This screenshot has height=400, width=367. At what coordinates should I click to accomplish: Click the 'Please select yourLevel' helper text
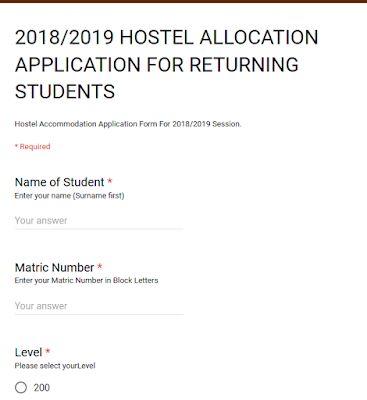(55, 366)
